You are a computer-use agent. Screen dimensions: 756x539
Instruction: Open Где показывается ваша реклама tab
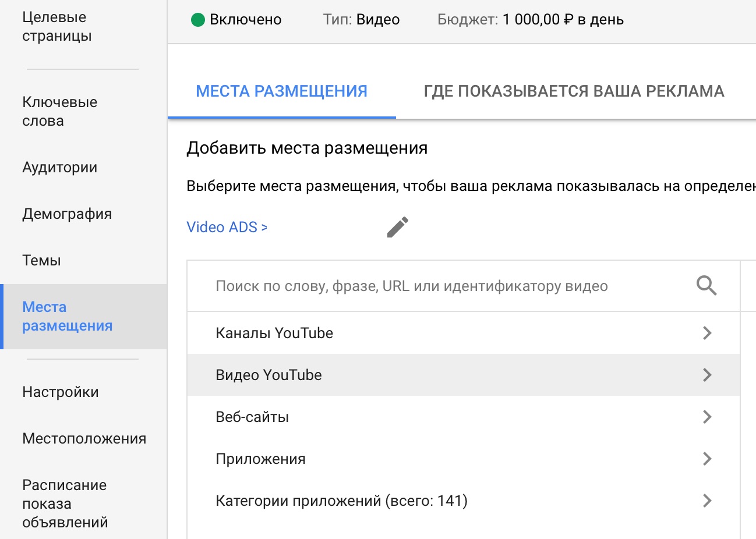click(574, 91)
